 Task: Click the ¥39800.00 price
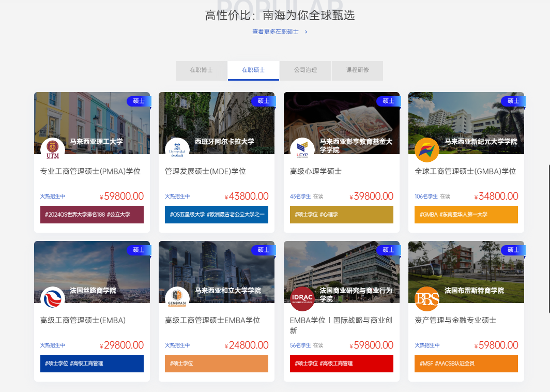[x=372, y=196]
